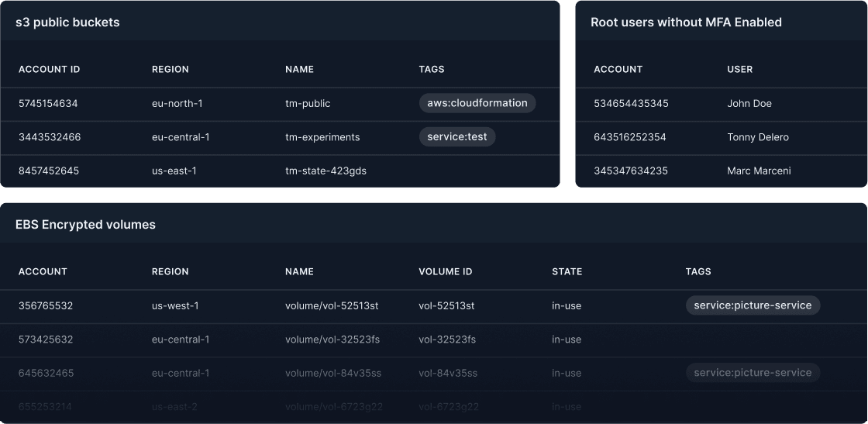Click ACCOUNT header in Root users table

point(618,69)
